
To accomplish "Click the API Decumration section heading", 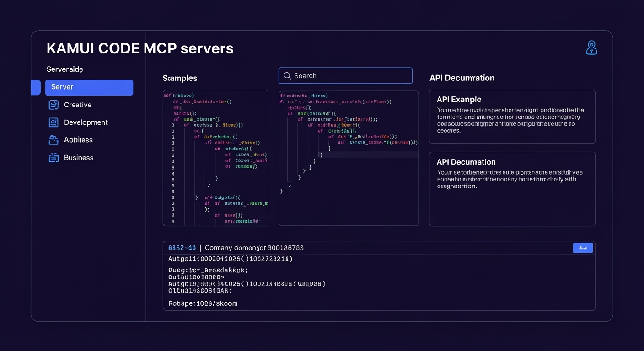I will (462, 78).
